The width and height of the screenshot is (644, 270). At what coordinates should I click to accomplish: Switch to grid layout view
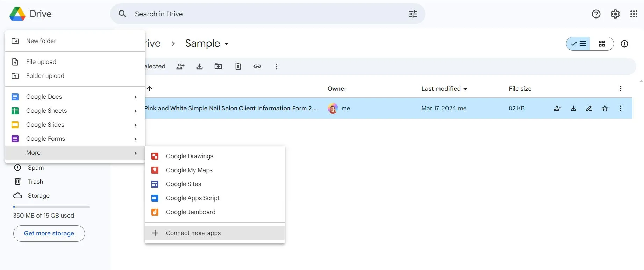(x=602, y=44)
